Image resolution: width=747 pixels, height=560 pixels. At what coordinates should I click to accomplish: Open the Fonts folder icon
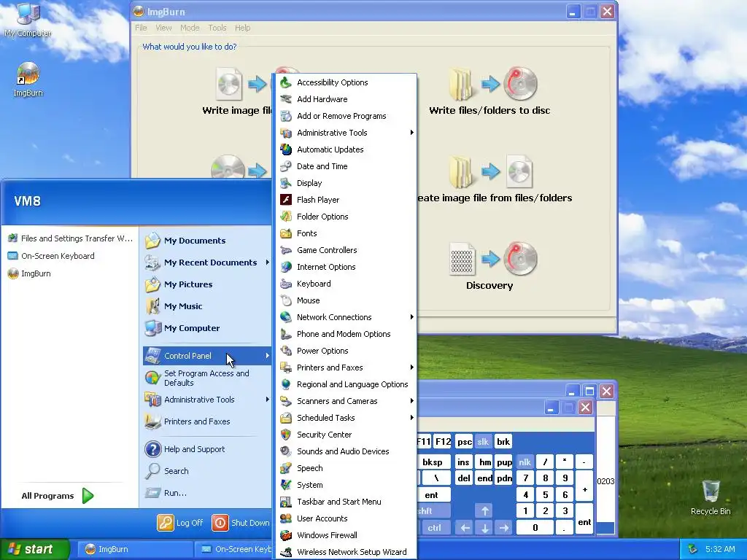(286, 233)
